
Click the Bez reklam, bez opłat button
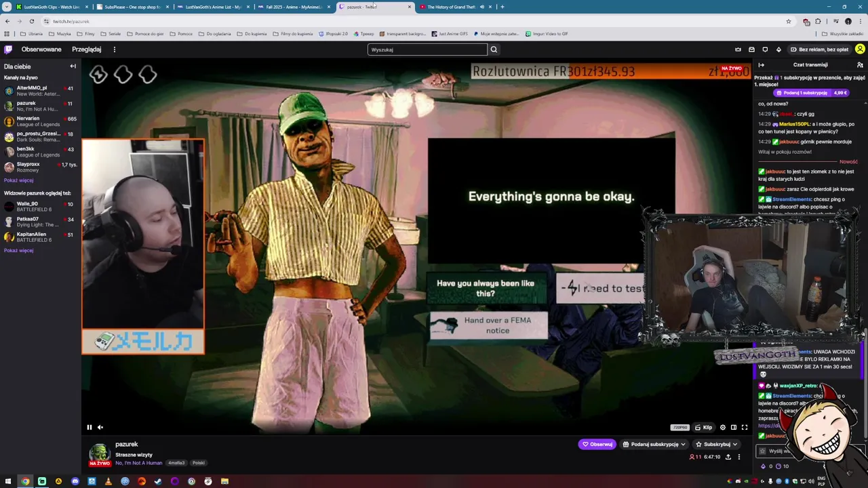pos(819,49)
